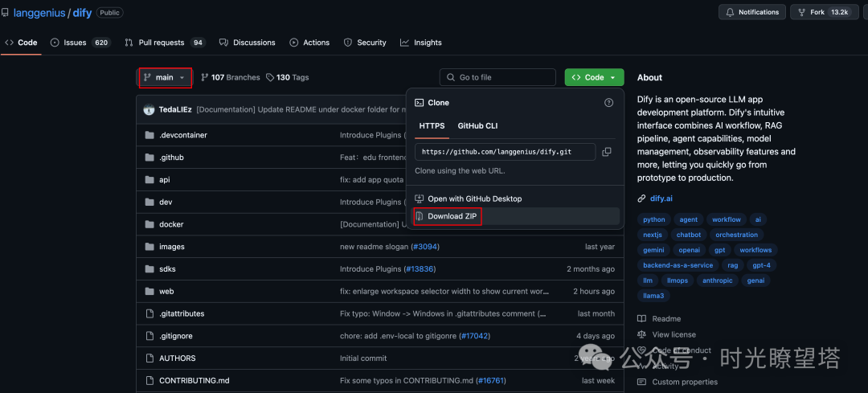Viewport: 868px width, 393px height.
Task: Open the sdks folder
Action: pos(167,269)
